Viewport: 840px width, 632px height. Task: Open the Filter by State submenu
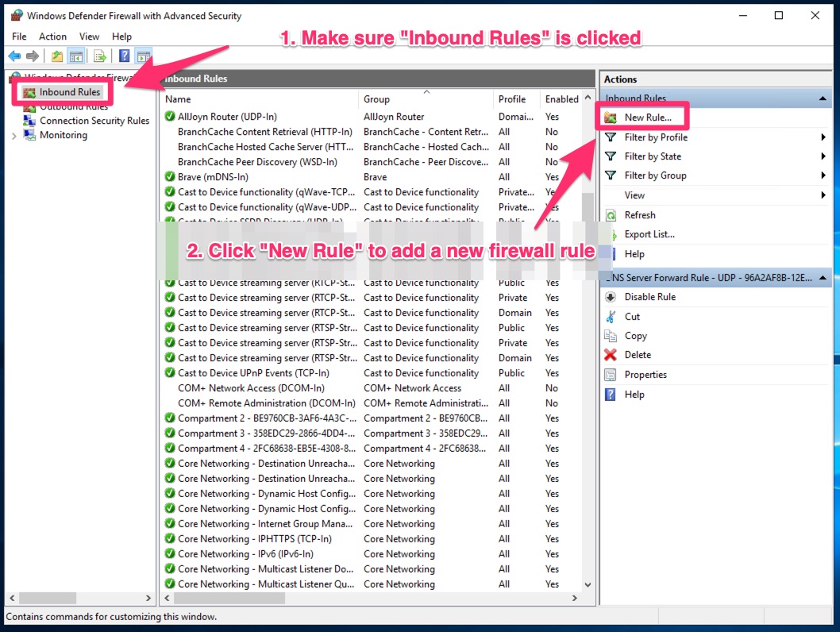coord(653,156)
